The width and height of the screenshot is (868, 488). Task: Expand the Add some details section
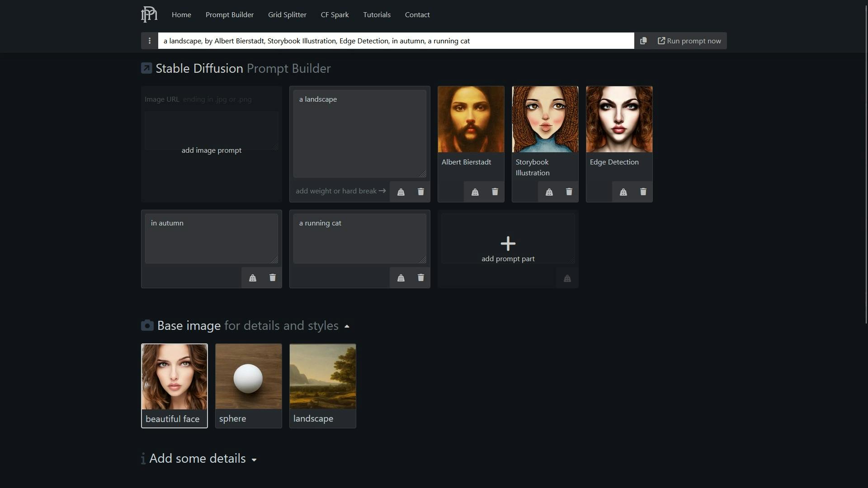click(x=253, y=459)
